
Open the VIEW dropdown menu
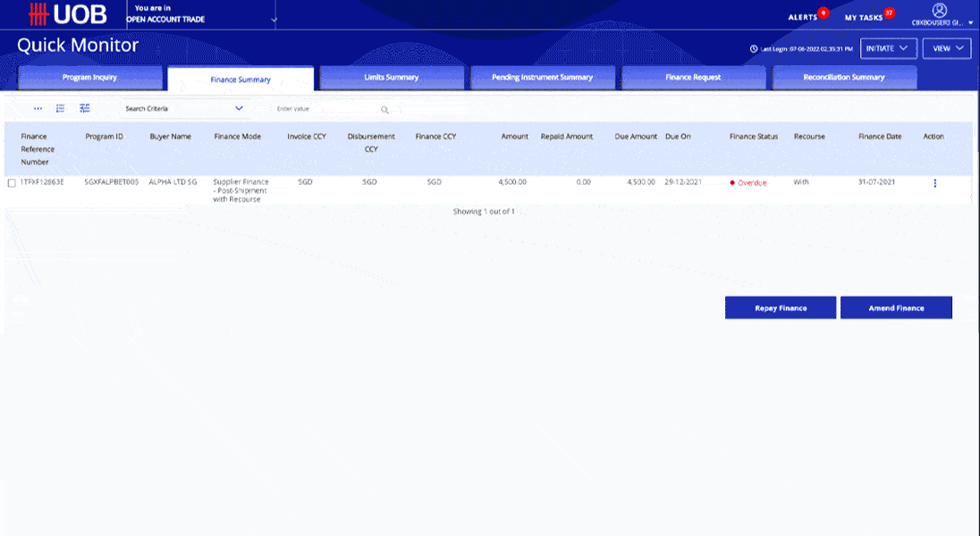coord(947,48)
